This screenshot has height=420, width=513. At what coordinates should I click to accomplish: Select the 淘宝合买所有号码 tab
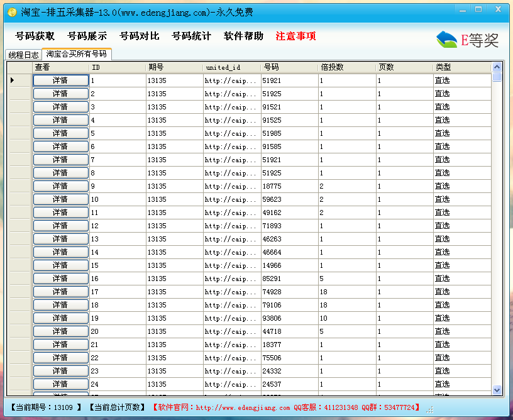[x=76, y=54]
